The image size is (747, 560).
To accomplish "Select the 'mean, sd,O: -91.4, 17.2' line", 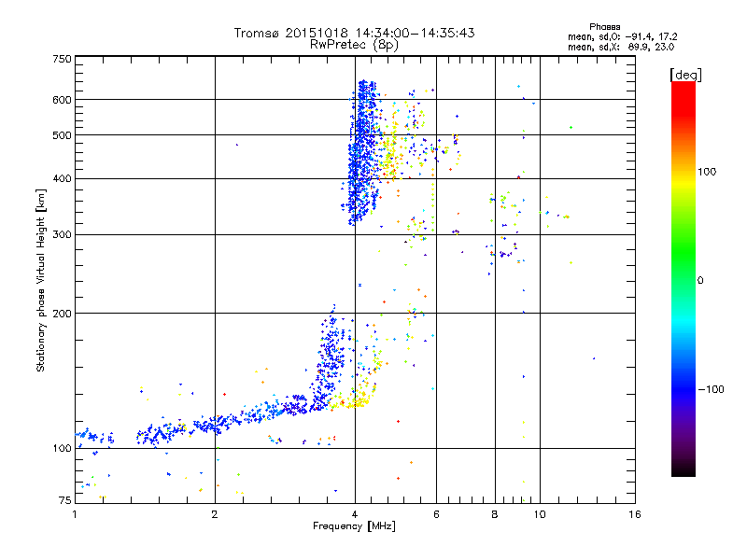I will 622,36.
